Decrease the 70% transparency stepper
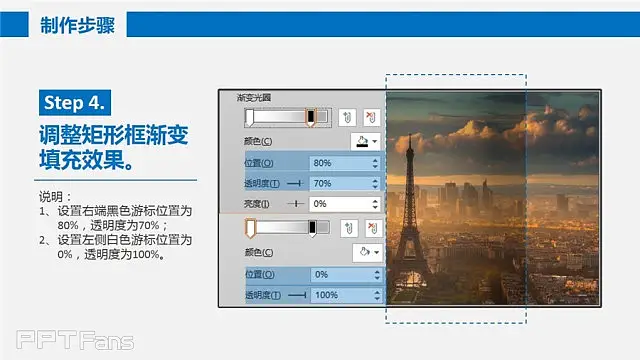640x360 pixels. [x=375, y=187]
